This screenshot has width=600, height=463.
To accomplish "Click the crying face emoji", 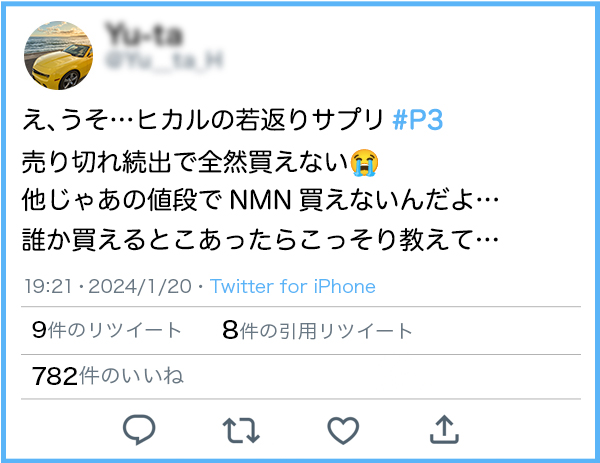I will (x=364, y=162).
